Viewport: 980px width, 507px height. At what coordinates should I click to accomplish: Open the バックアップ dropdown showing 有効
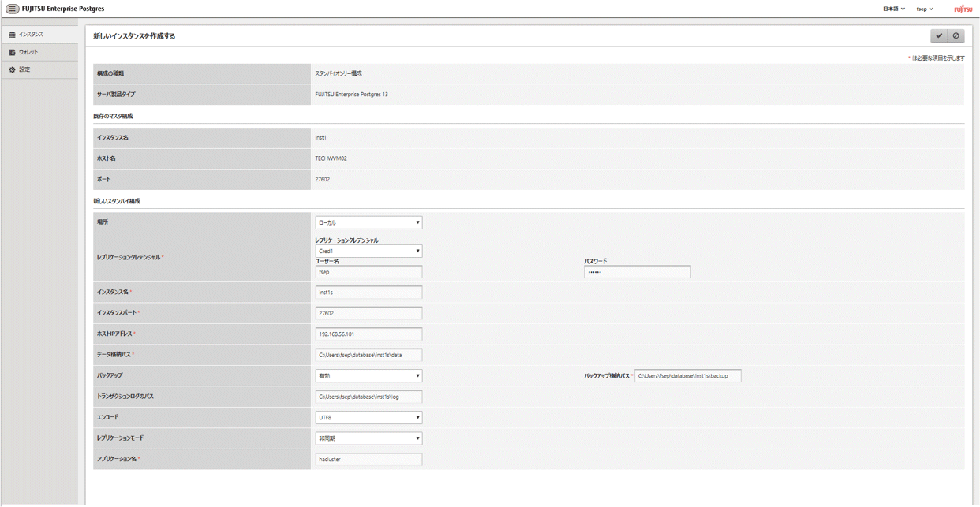point(368,376)
